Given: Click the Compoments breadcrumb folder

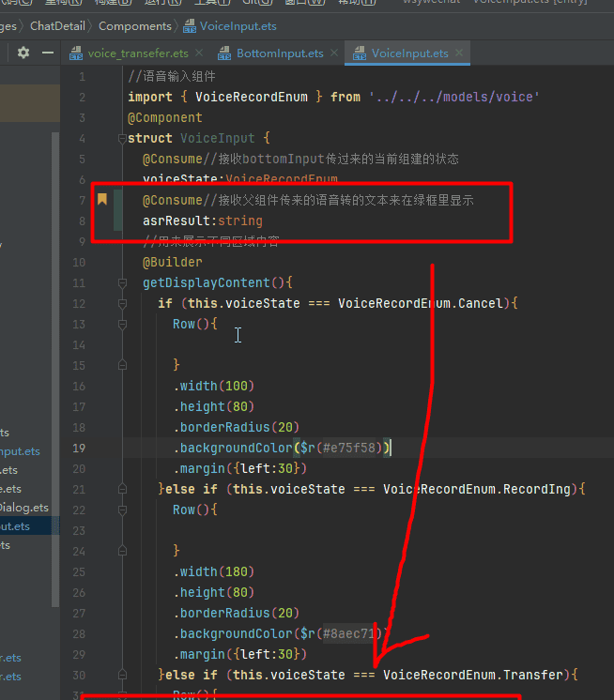Looking at the screenshot, I should point(134,26).
